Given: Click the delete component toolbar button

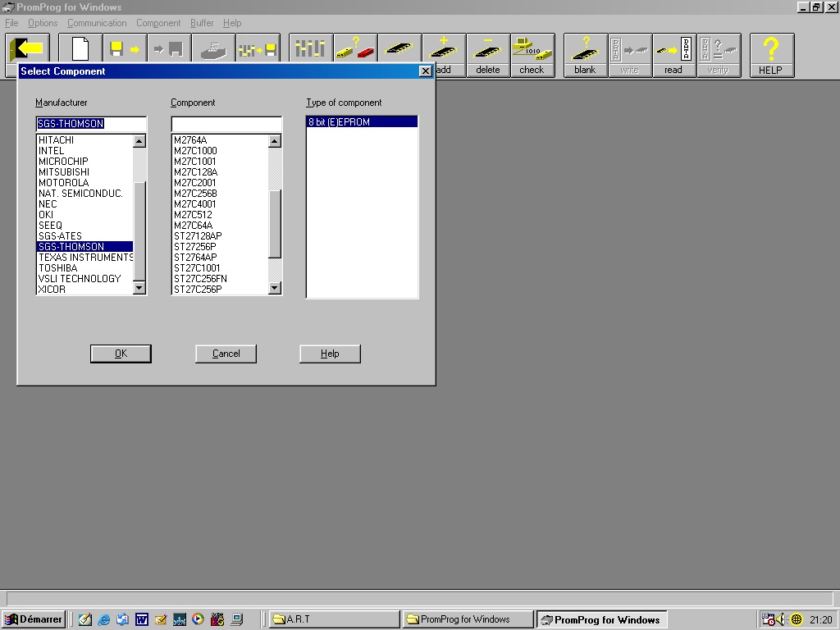Looking at the screenshot, I should point(488,55).
